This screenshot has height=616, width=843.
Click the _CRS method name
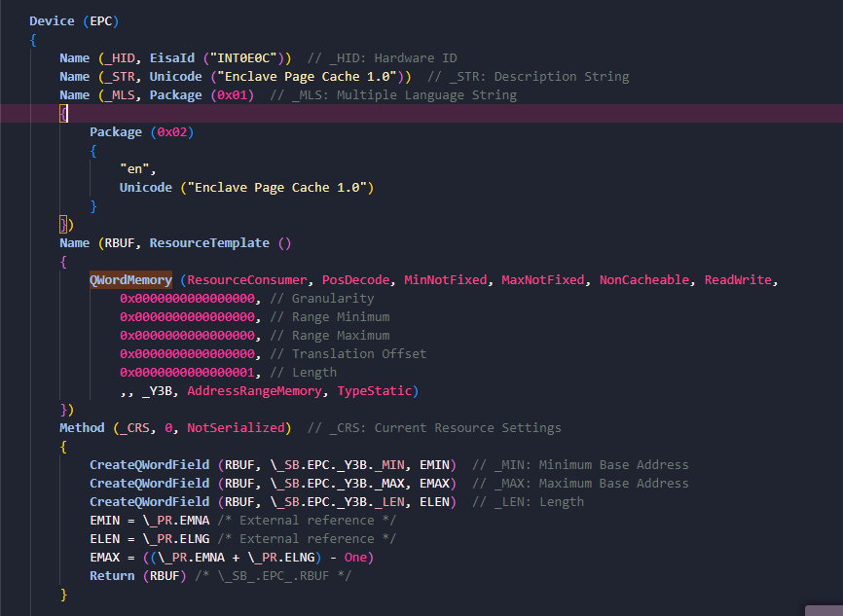tap(137, 428)
